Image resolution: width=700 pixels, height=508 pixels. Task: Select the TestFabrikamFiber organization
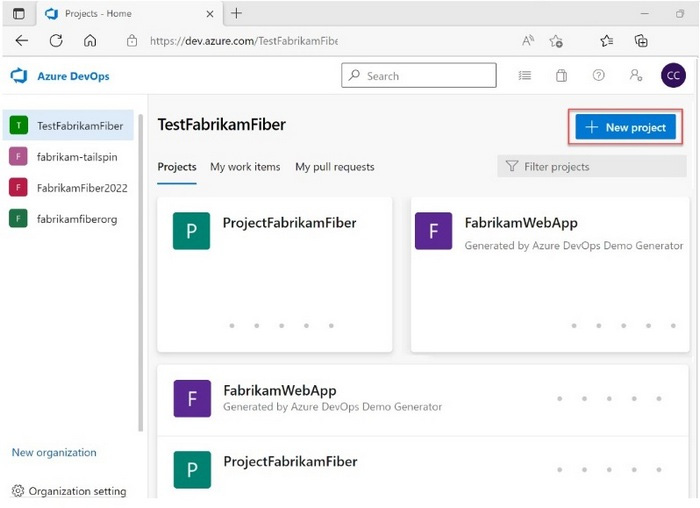pyautogui.click(x=68, y=125)
